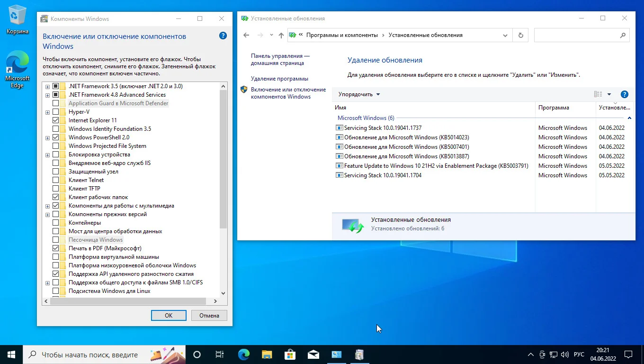Expand Компоненты для работы с мультимедиа

pyautogui.click(x=47, y=206)
